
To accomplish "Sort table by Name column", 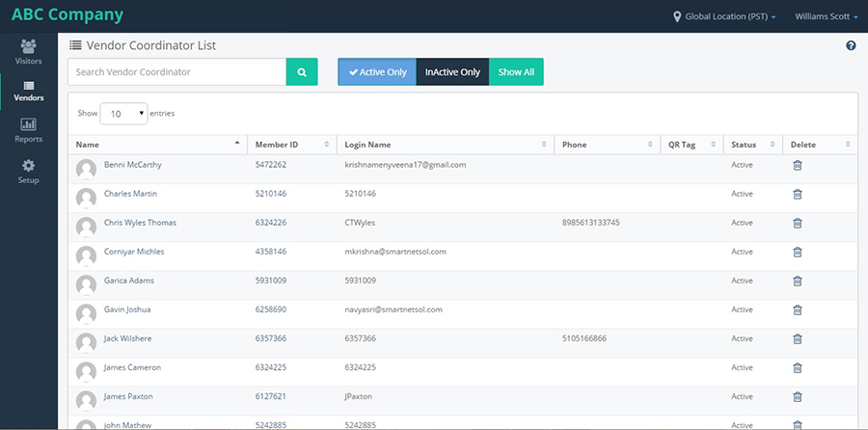I will (158, 145).
